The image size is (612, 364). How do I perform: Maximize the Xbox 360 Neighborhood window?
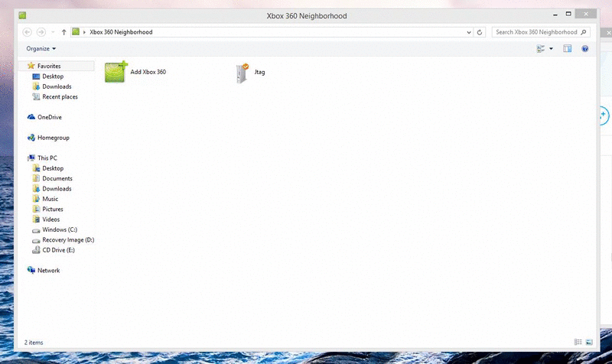[568, 14]
